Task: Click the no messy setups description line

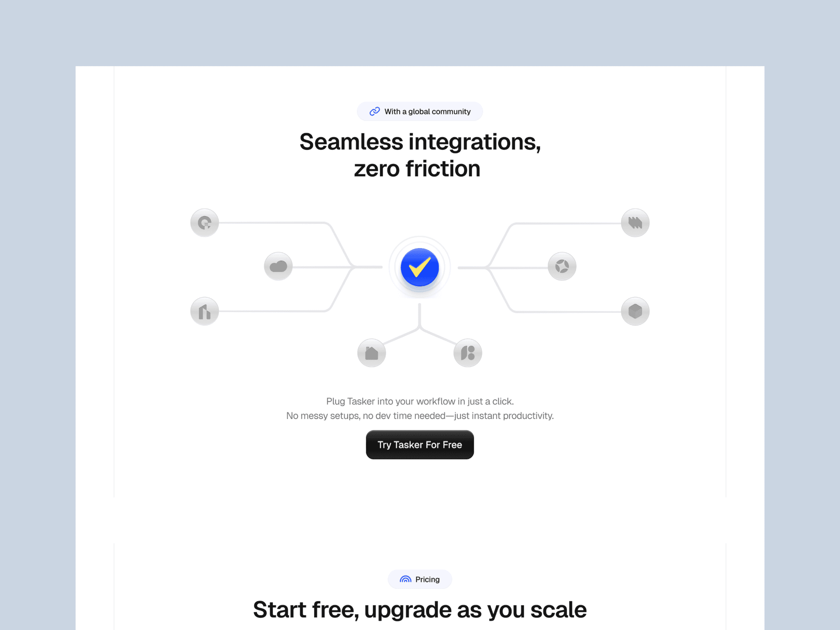Action: 420,415
